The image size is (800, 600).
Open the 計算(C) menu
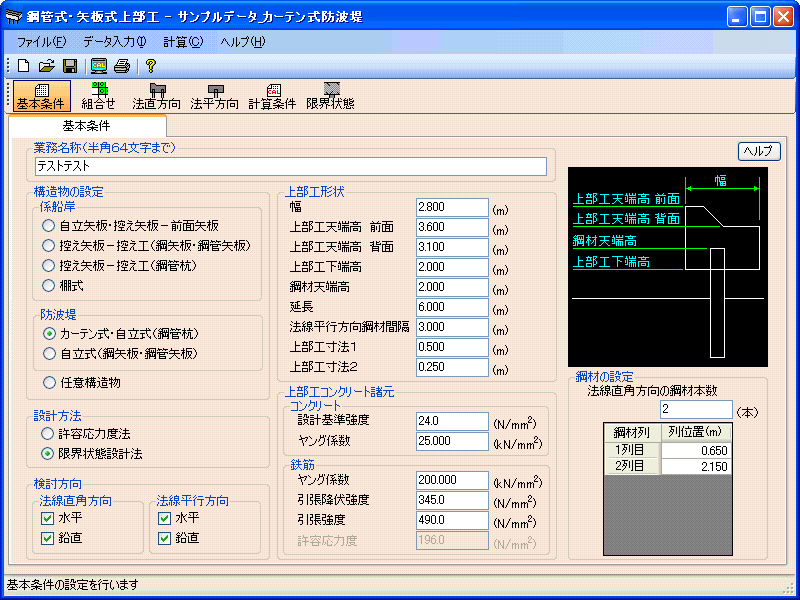point(183,41)
